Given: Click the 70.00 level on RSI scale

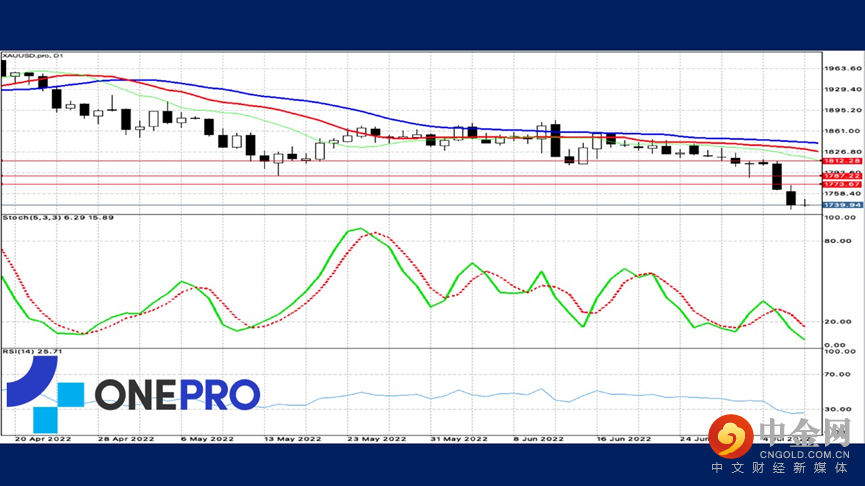Looking at the screenshot, I should (x=838, y=375).
